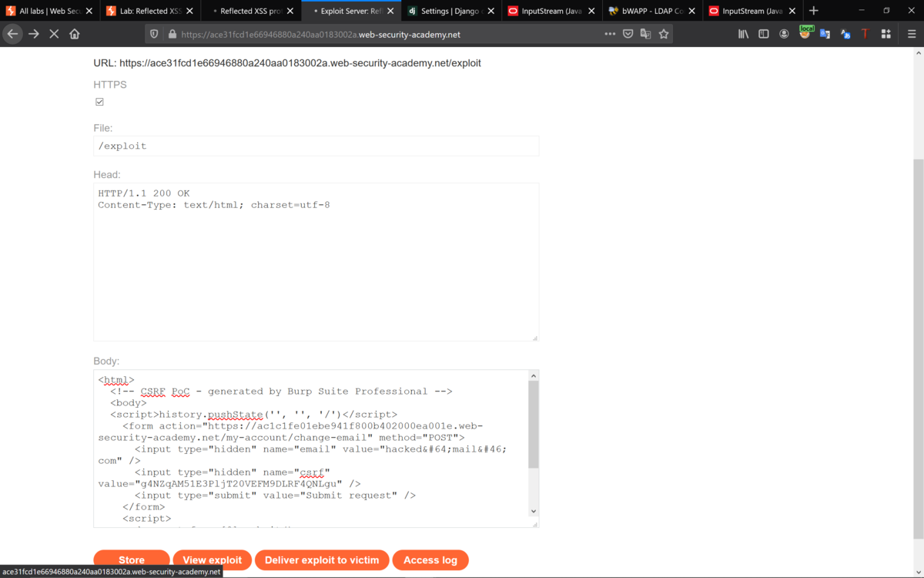924x578 pixels.
Task: Click the Store button
Action: click(132, 560)
